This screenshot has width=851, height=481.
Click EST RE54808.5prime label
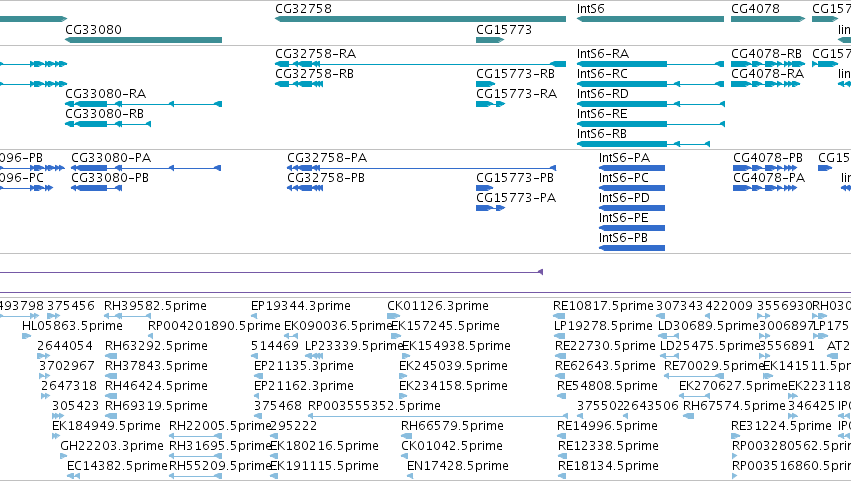click(607, 386)
